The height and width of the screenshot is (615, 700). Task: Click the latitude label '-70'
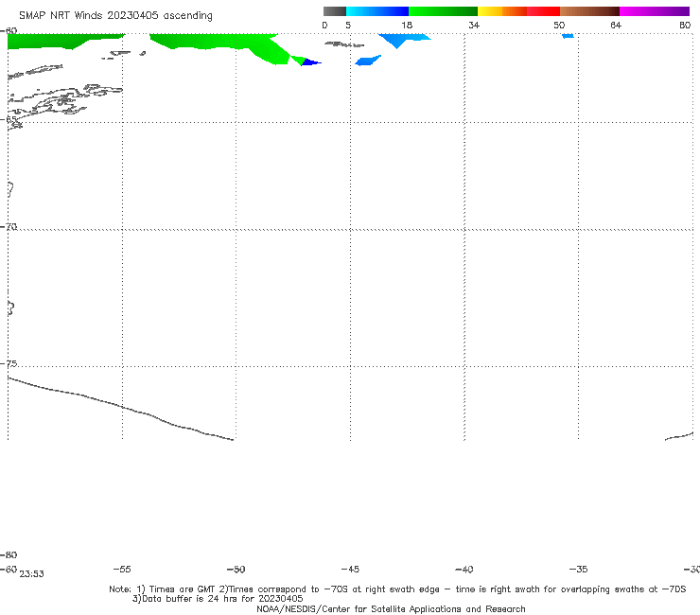9,227
